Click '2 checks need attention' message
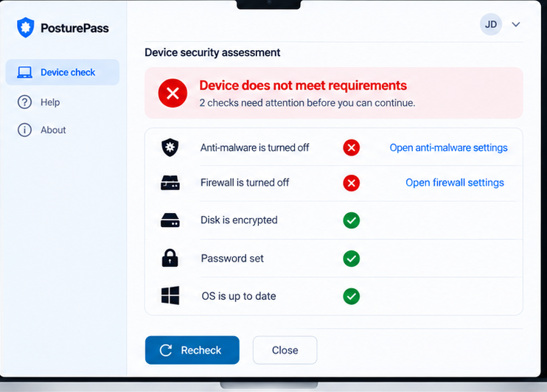Viewport: 547px width, 392px height. point(307,103)
